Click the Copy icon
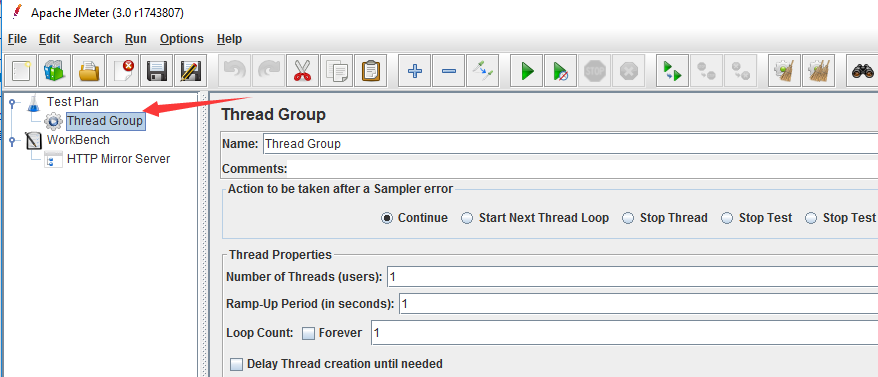 (337, 71)
